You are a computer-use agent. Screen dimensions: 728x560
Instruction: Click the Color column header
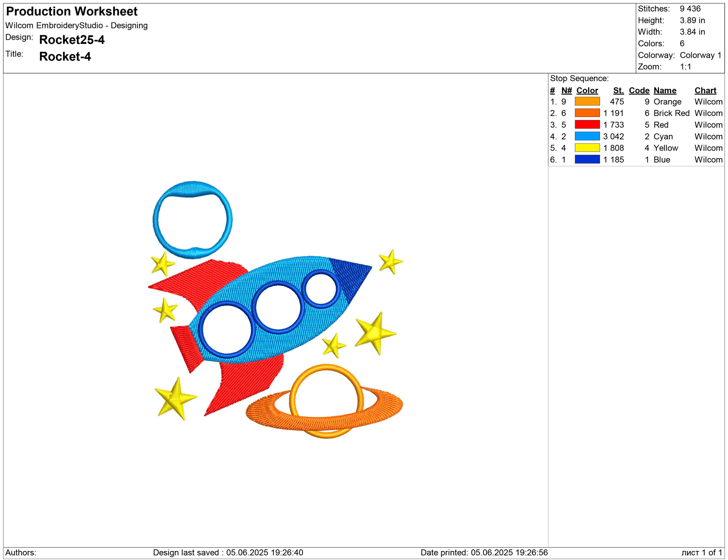point(587,90)
